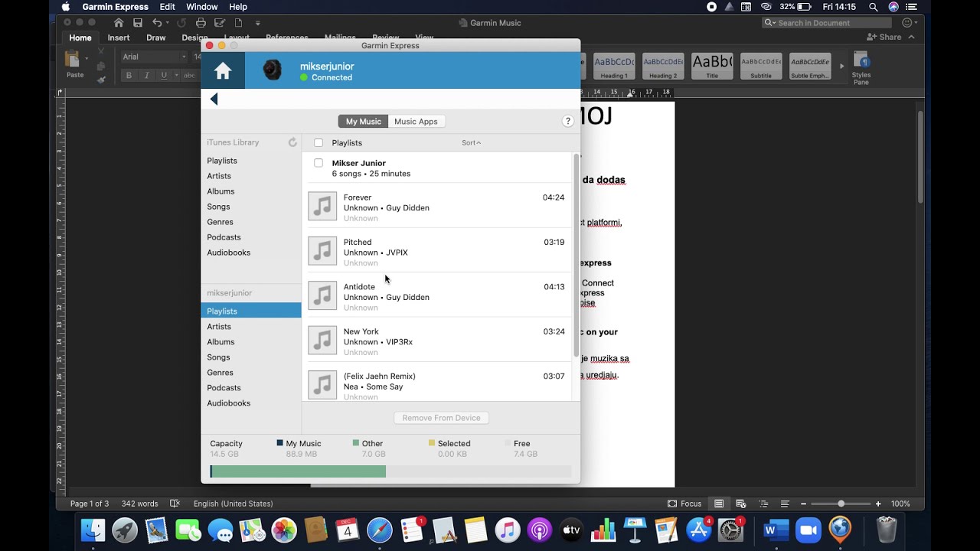This screenshot has height=551, width=980.
Task: Open the Help menu
Action: 238,7
